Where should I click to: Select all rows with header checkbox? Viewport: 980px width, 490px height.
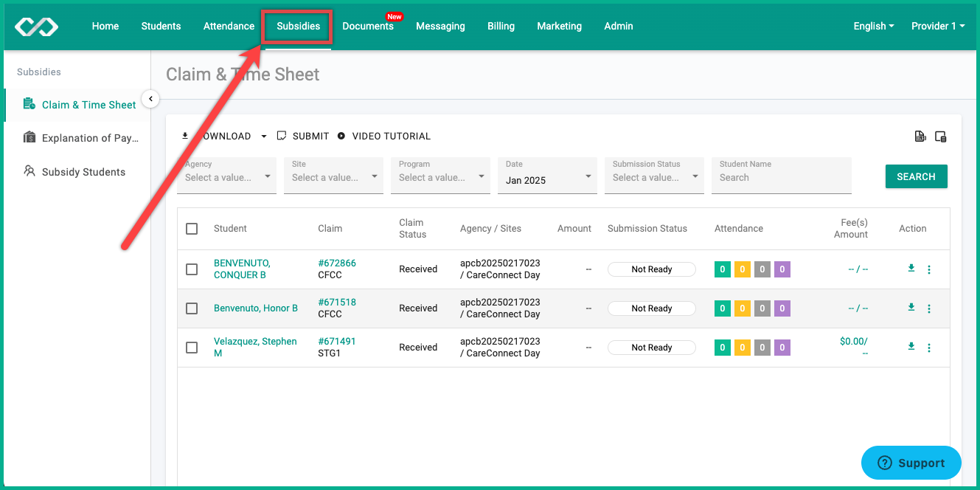tap(192, 229)
